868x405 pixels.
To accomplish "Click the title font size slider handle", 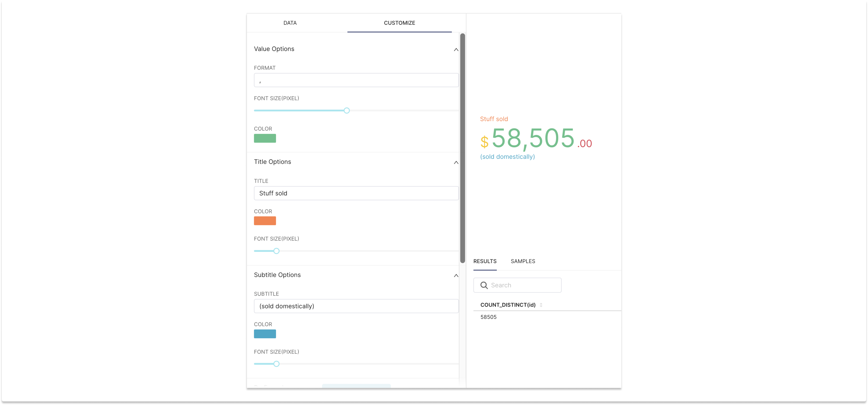I will pos(276,251).
